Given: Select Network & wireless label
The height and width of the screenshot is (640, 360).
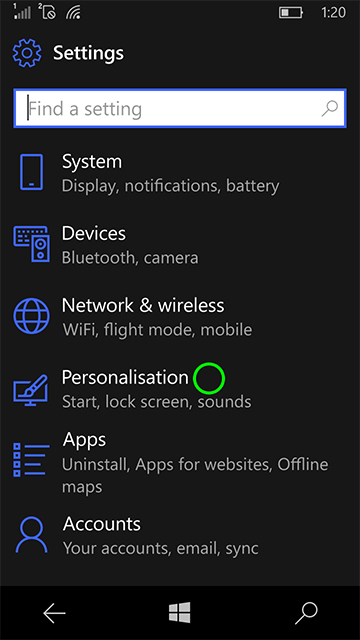Looking at the screenshot, I should pos(143,305).
